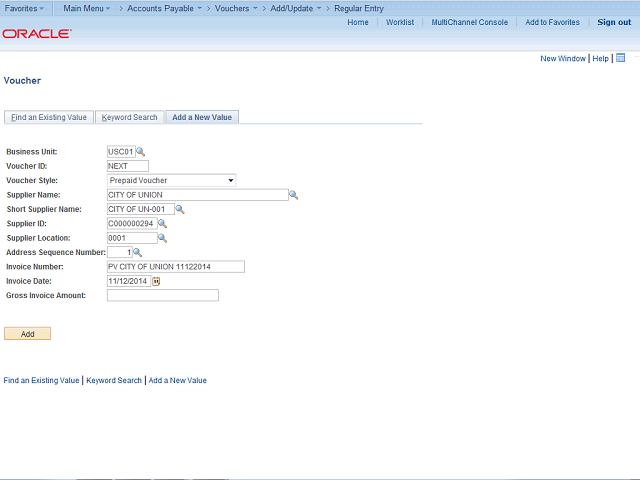
Task: Expand the Voucher Style dropdown
Action: 171,180
